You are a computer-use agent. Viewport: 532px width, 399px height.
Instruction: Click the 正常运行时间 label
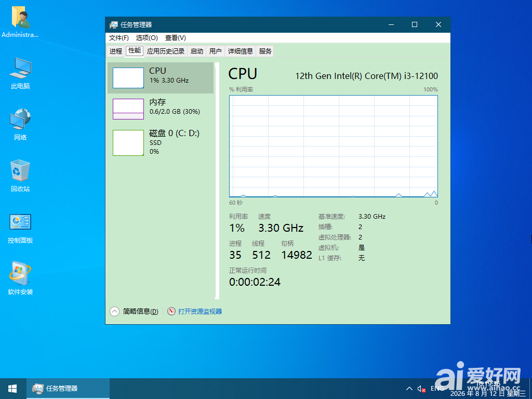248,270
